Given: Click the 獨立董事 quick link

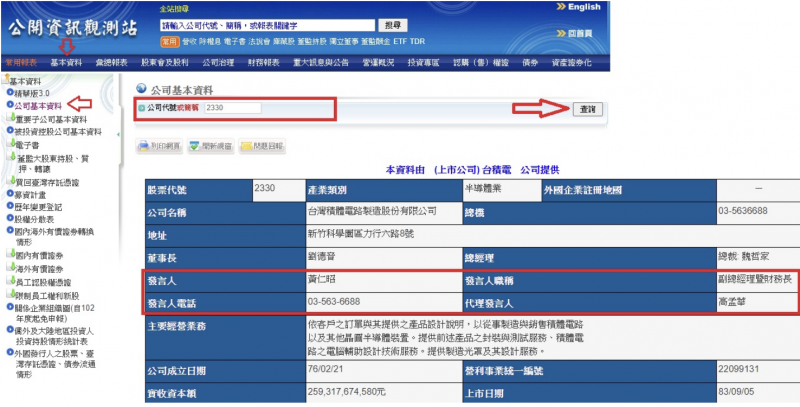Looking at the screenshot, I should 344,41.
